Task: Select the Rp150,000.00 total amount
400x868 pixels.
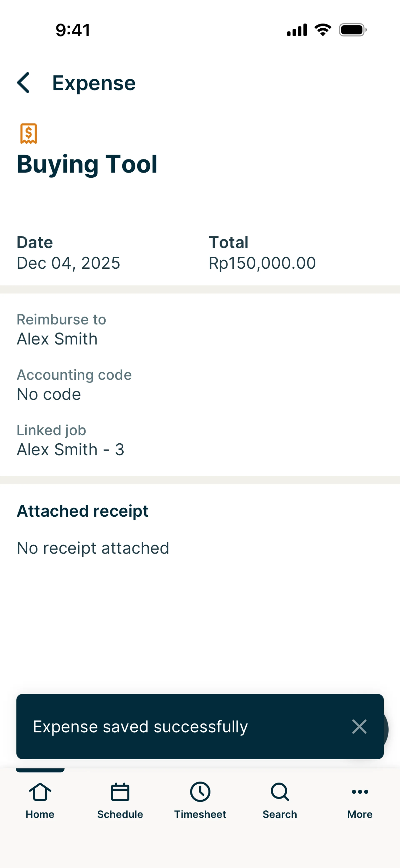Action: click(262, 263)
